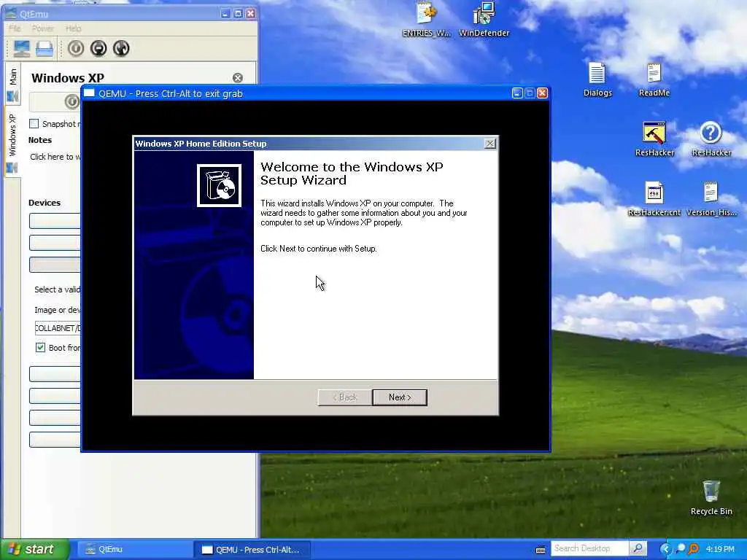Switch to QEMU taskbar button

coord(252,550)
